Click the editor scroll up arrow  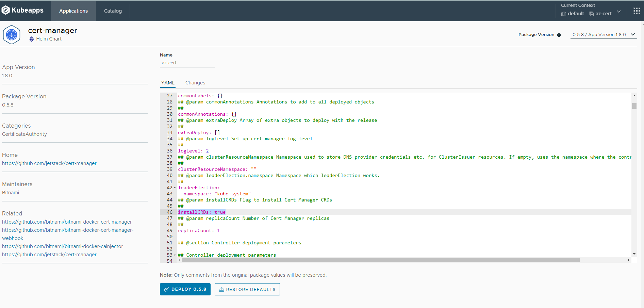(634, 96)
